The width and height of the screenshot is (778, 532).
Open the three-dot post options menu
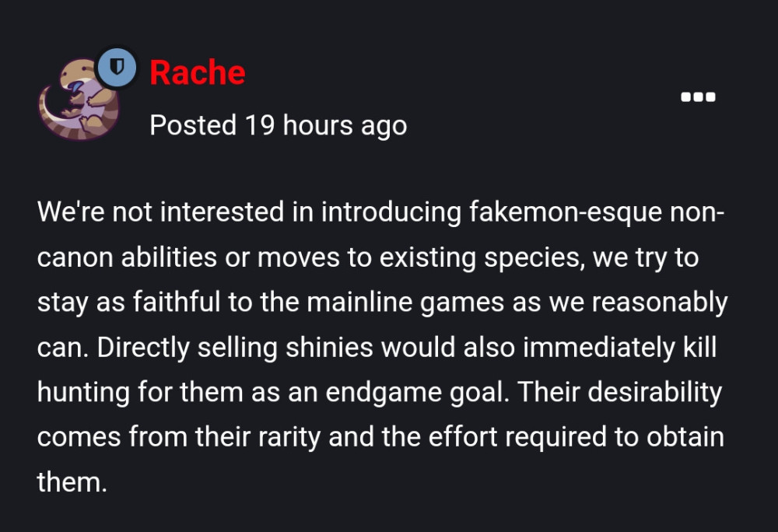[698, 97]
